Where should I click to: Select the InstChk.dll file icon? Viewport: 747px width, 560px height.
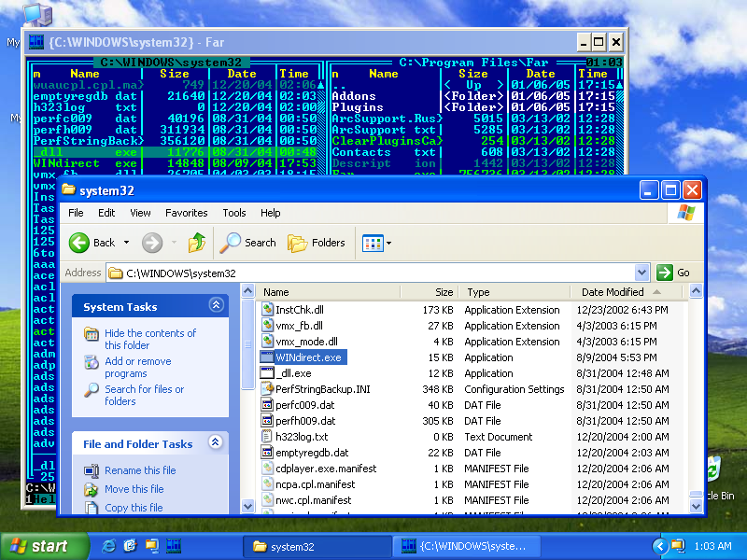click(267, 310)
